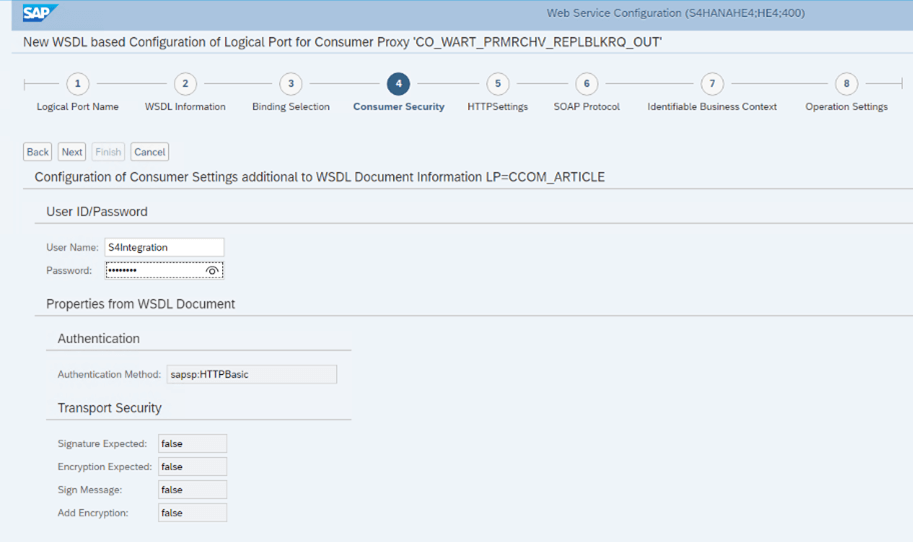Open step 8 Operation Settings

point(846,84)
